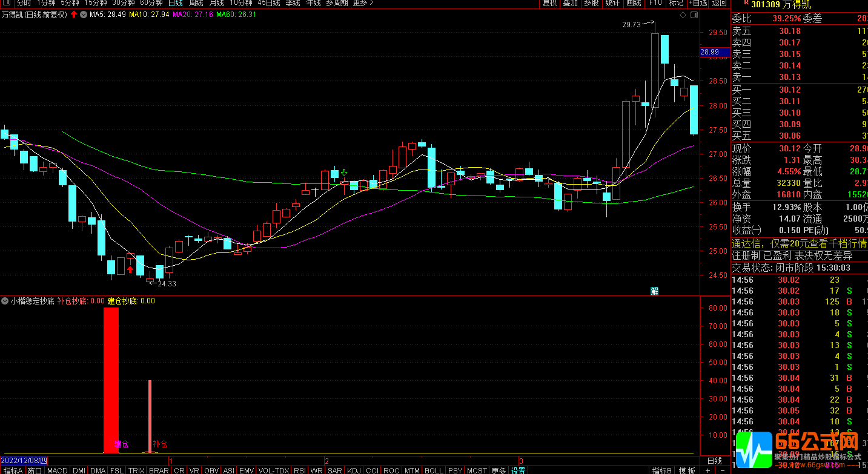Click the red up arrow beside the stock title
The width and height of the screenshot is (868, 474).
[x=74, y=15]
